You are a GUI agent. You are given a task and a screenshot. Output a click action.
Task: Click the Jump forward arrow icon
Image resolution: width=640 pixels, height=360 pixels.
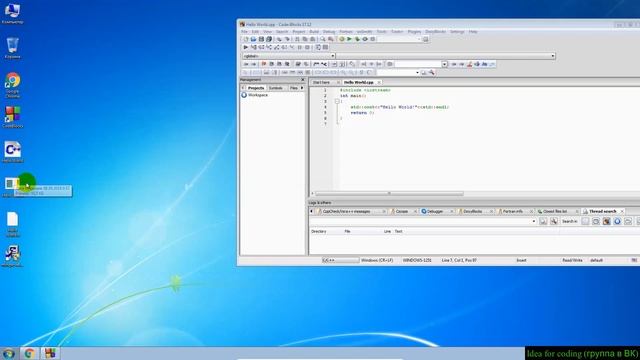(x=253, y=64)
